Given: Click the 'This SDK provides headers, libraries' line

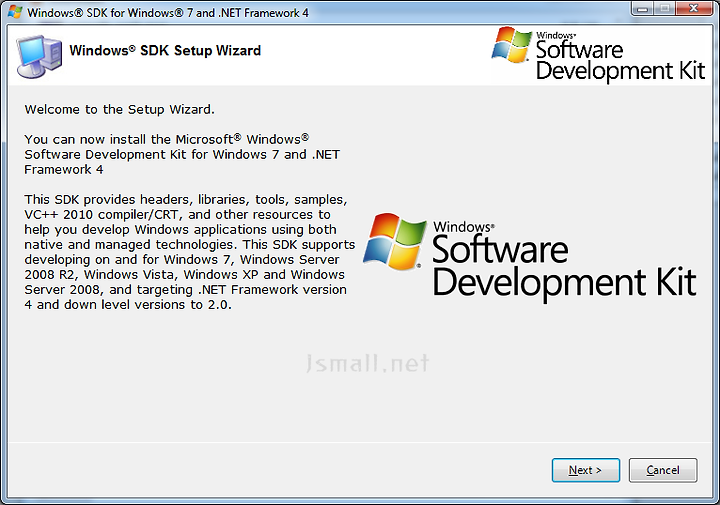Looking at the screenshot, I should click(186, 200).
